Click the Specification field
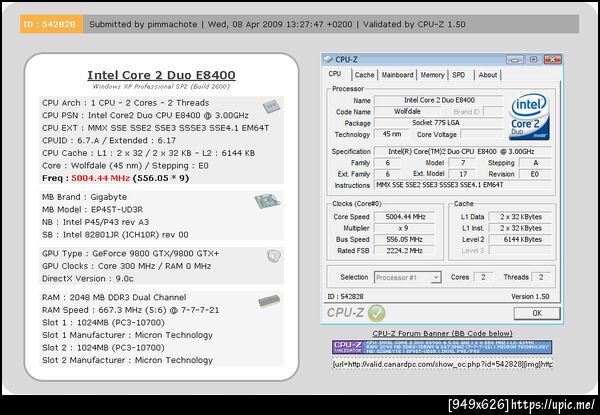 pyautogui.click(x=463, y=151)
